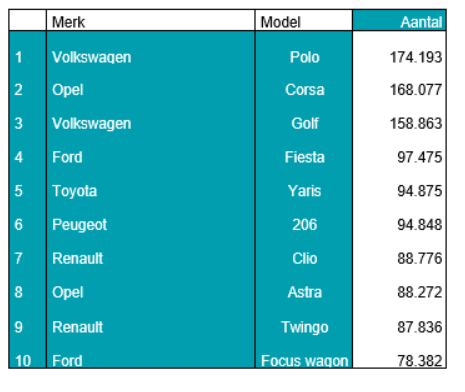Click the Twingo model cell
Viewport: 465px width, 392px height.
[x=304, y=327]
